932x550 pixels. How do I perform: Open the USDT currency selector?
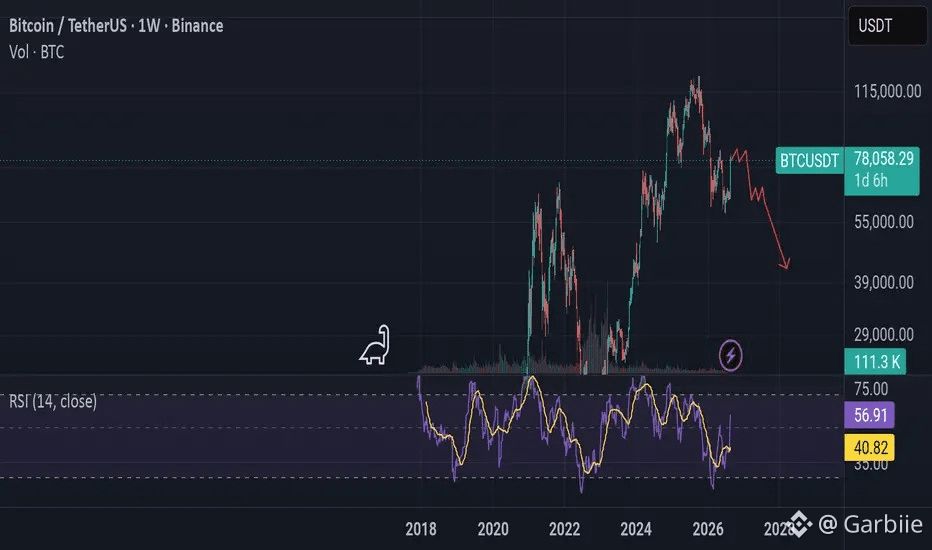click(x=887, y=26)
